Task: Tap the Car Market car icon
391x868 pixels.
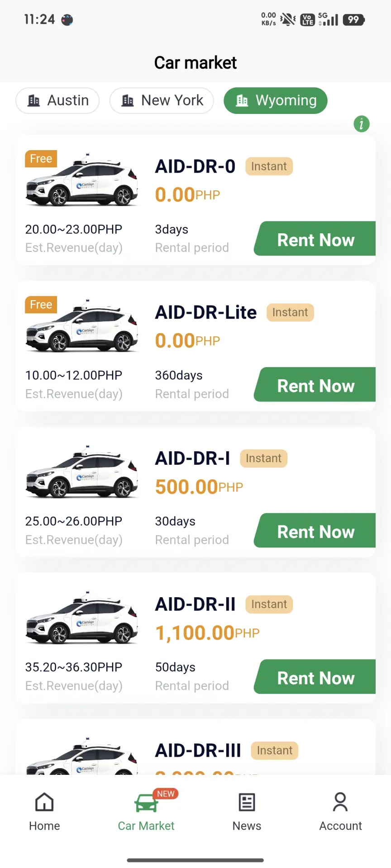Action: coord(146,803)
